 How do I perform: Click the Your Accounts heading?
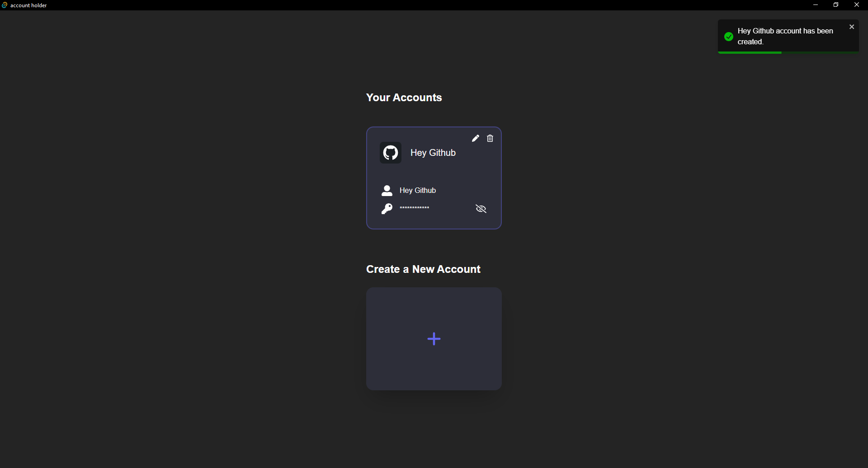404,98
